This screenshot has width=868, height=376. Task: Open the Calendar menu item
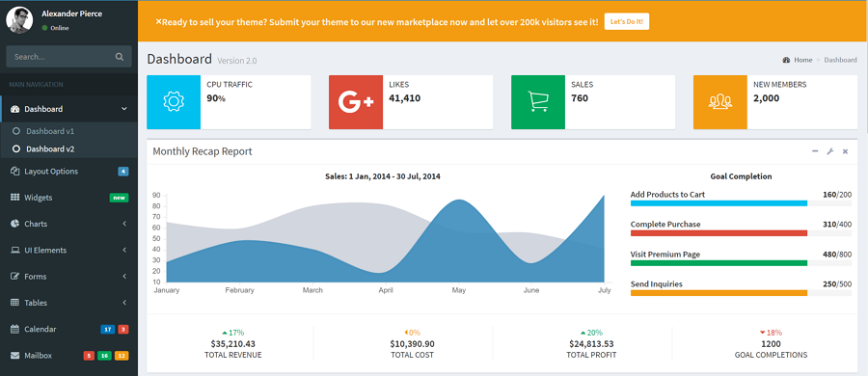point(68,329)
